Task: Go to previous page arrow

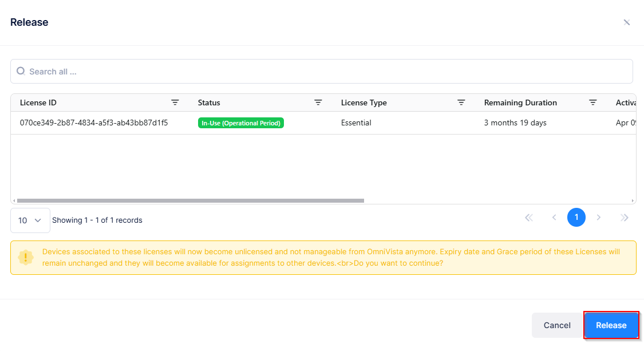Action: click(x=554, y=218)
